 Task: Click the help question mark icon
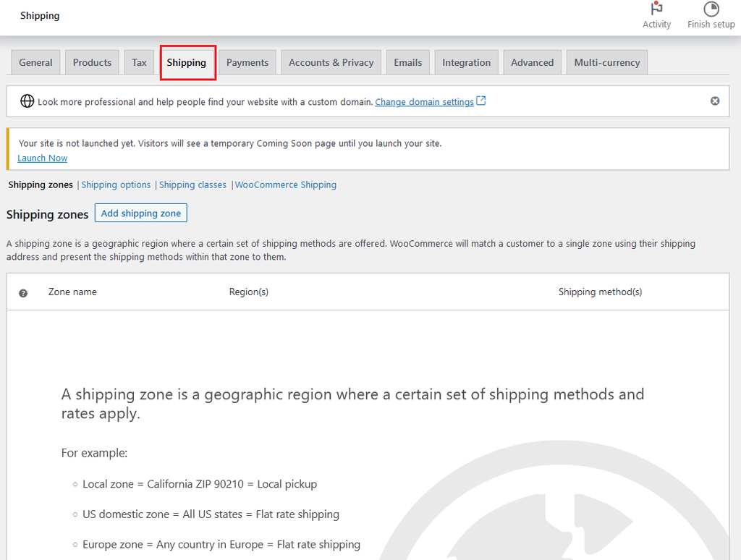[23, 293]
